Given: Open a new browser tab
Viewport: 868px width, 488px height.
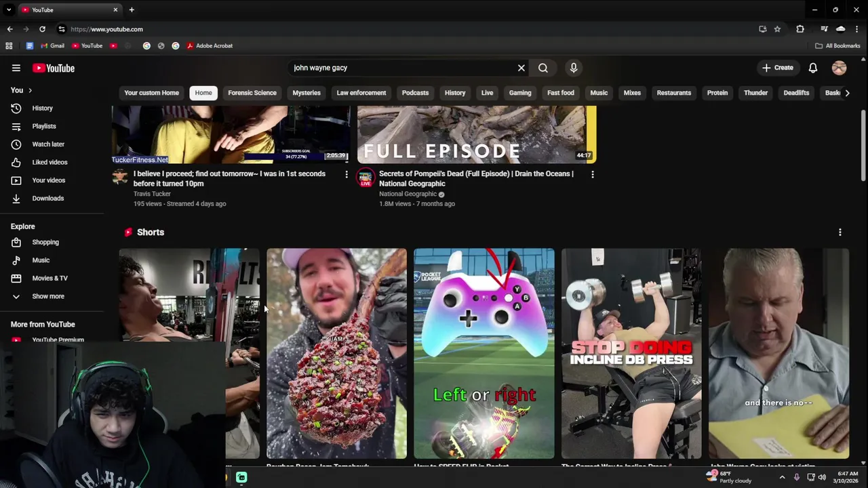Looking at the screenshot, I should pos(132,10).
